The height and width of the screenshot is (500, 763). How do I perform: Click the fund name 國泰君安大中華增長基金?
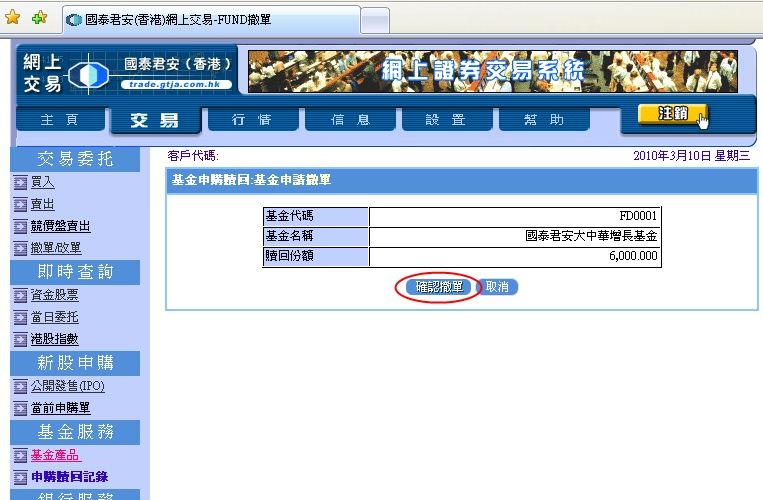(591, 236)
